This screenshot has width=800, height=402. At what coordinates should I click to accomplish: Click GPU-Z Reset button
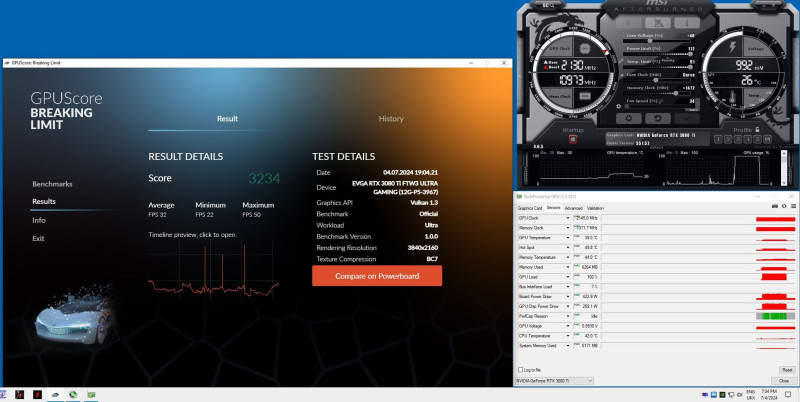click(x=787, y=370)
